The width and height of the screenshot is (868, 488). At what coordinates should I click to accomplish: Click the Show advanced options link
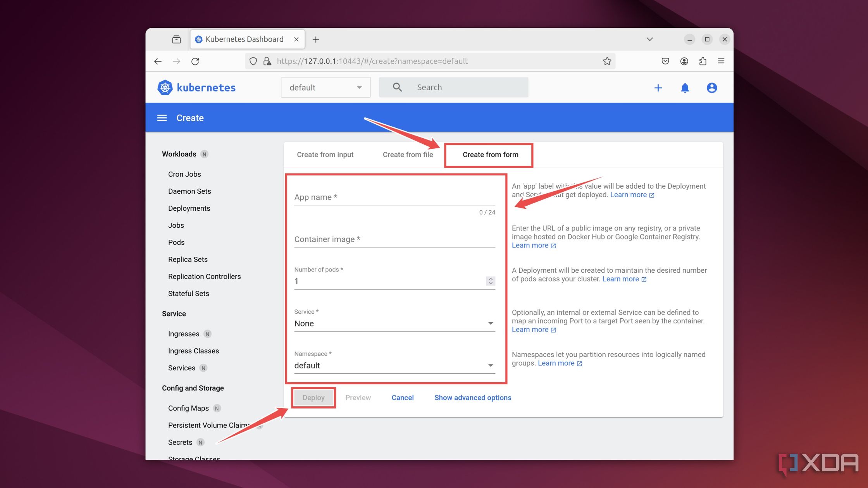(473, 397)
